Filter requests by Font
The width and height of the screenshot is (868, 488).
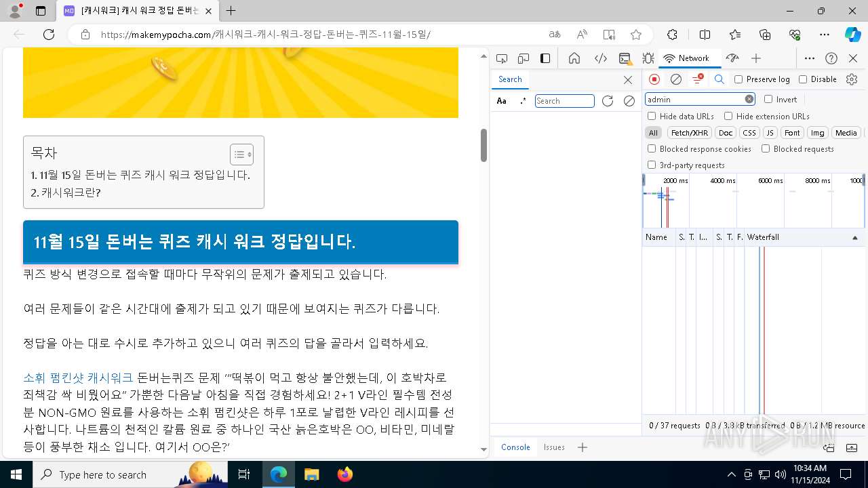pyautogui.click(x=792, y=133)
